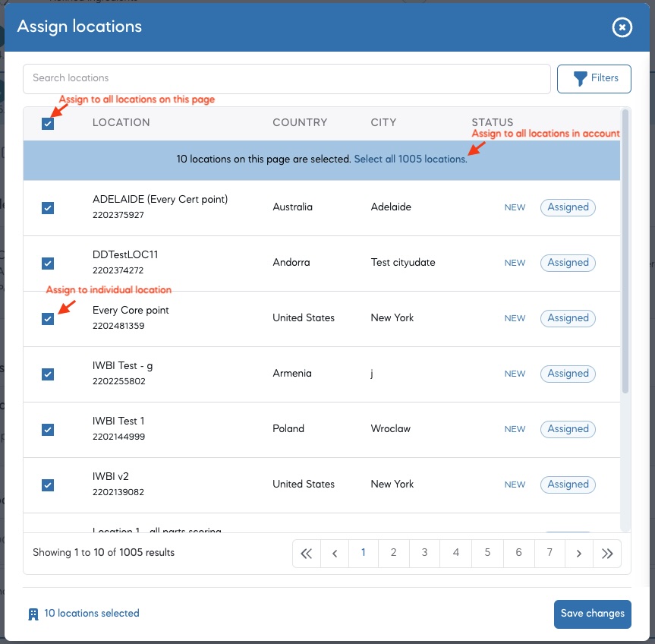The image size is (655, 644).
Task: Uncheck the Every Core point checkbox
Action: (48, 319)
